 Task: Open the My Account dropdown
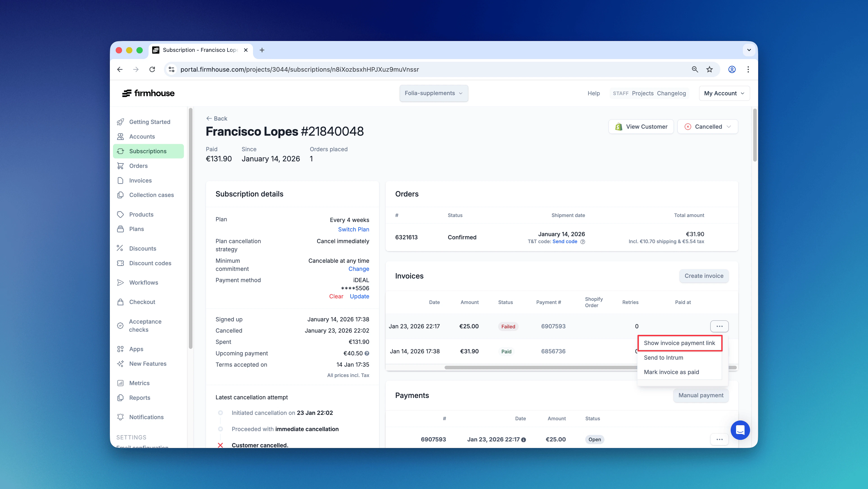coord(724,93)
